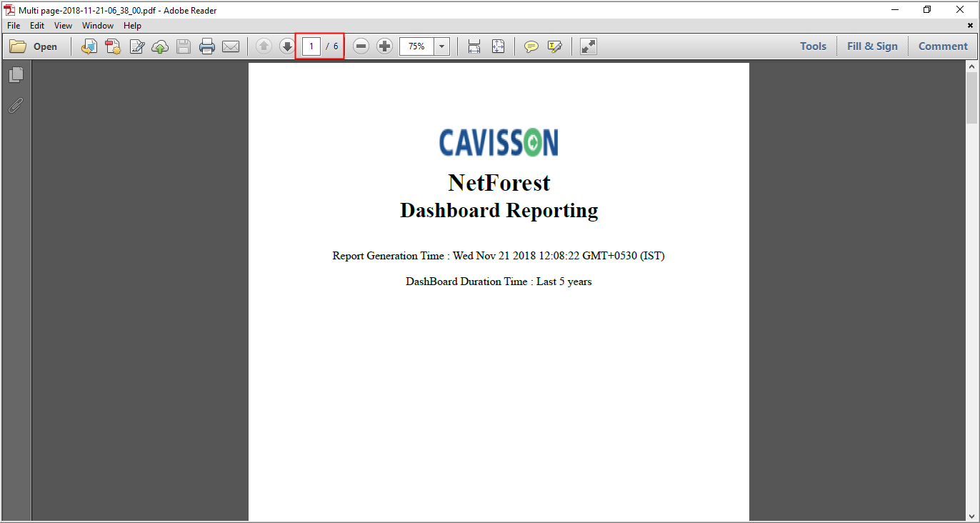Click the Adobe PDF icon in title bar
Screen dimensions: 980x523
pos(10,10)
